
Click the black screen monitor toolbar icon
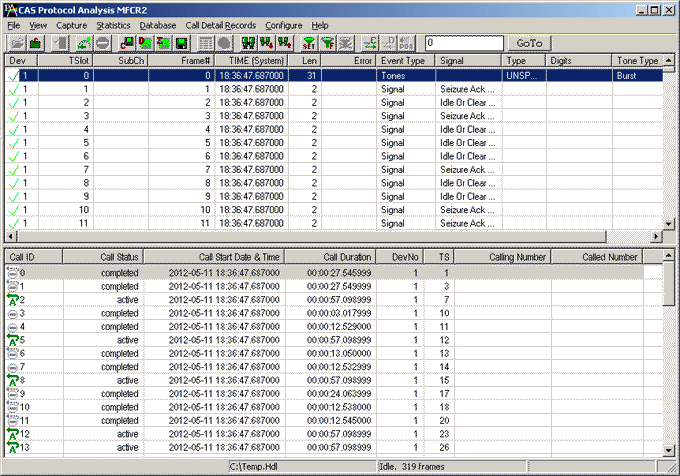point(181,43)
